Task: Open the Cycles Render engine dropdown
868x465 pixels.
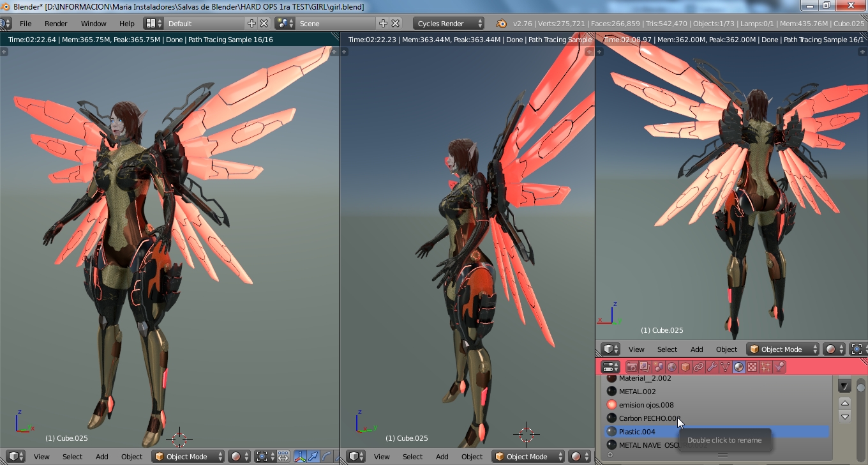Action: pyautogui.click(x=449, y=24)
